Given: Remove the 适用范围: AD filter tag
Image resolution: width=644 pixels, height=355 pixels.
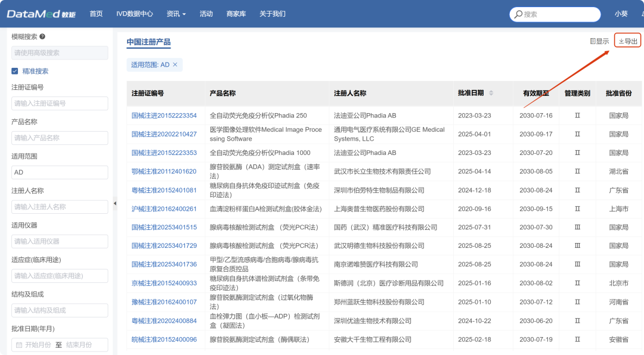Looking at the screenshot, I should point(175,64).
